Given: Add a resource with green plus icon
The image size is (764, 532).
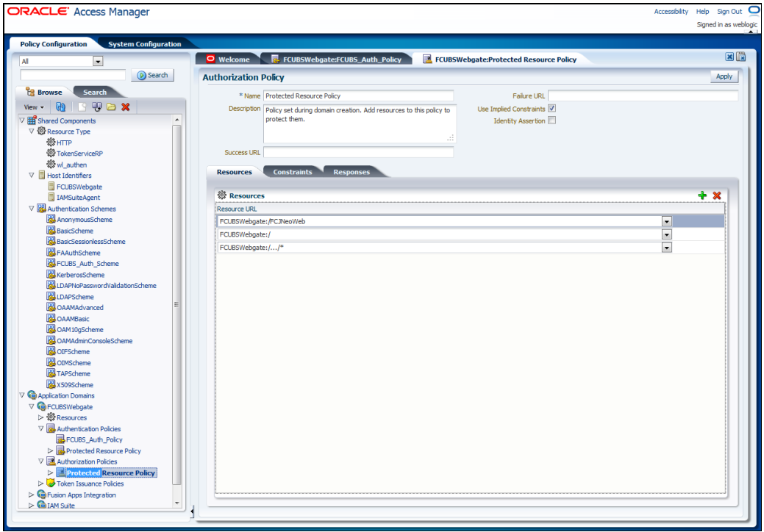Looking at the screenshot, I should coord(702,195).
